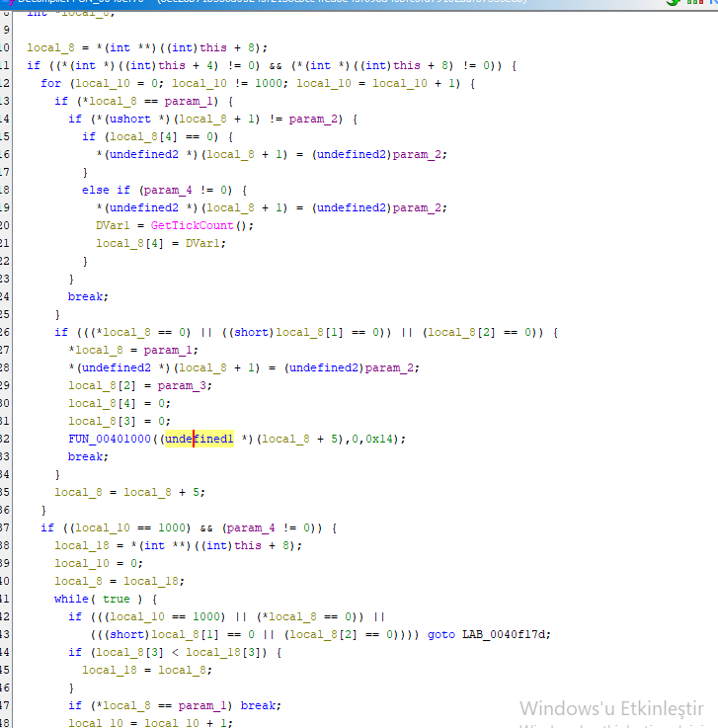This screenshot has width=718, height=728.
Task: Click the bar-chart graph icon in header
Action: click(x=693, y=2)
